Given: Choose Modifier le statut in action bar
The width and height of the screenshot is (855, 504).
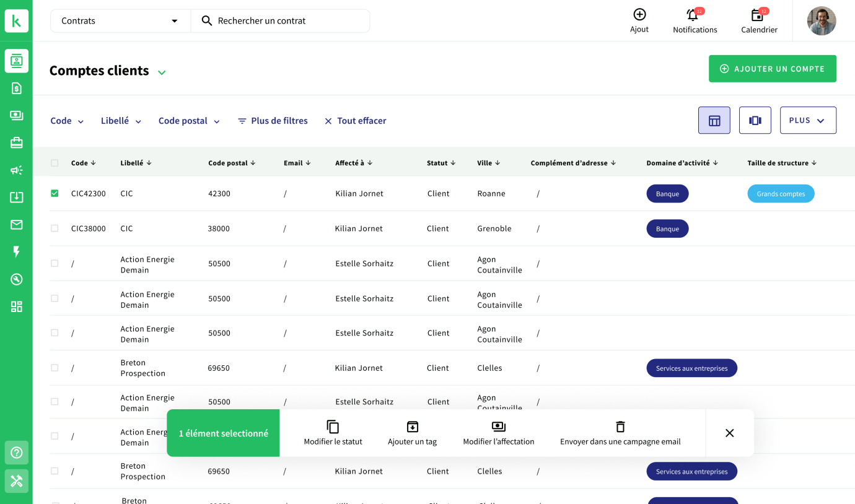Looking at the screenshot, I should point(333,433).
